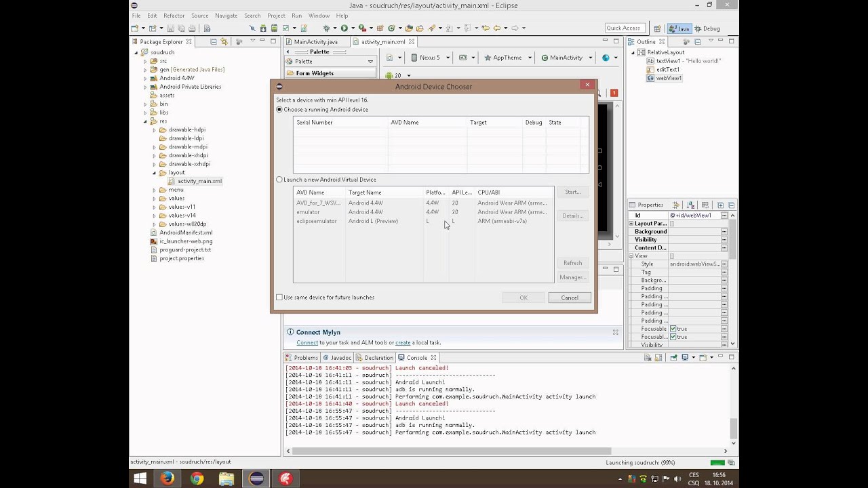Image resolution: width=868 pixels, height=488 pixels.
Task: Click Cancel in Android Device Chooser
Action: pos(570,298)
